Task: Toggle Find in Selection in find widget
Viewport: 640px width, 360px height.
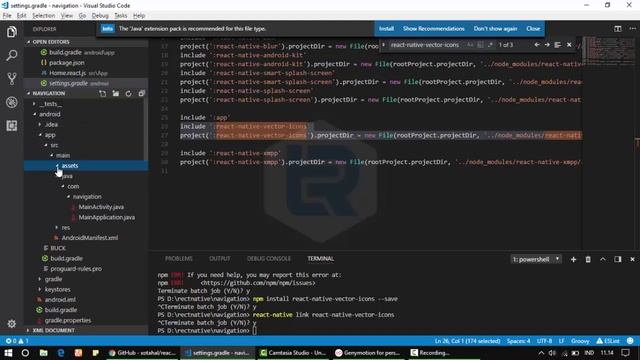Action: point(558,45)
